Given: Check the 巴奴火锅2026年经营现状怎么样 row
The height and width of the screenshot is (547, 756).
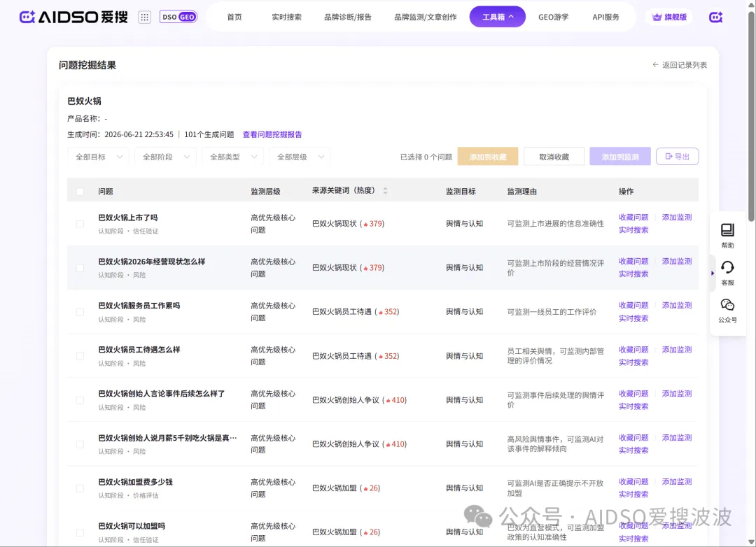Looking at the screenshot, I should pyautogui.click(x=80, y=268).
